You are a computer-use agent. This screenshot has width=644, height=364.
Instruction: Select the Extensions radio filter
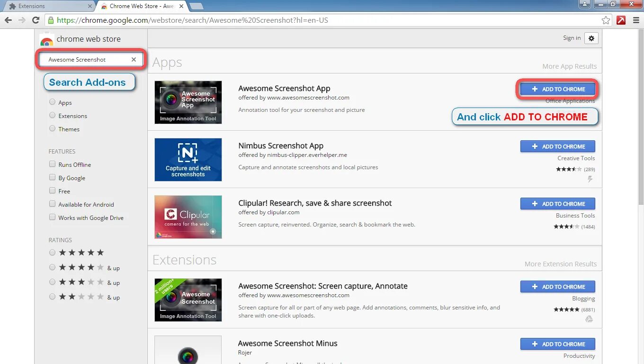(x=52, y=115)
